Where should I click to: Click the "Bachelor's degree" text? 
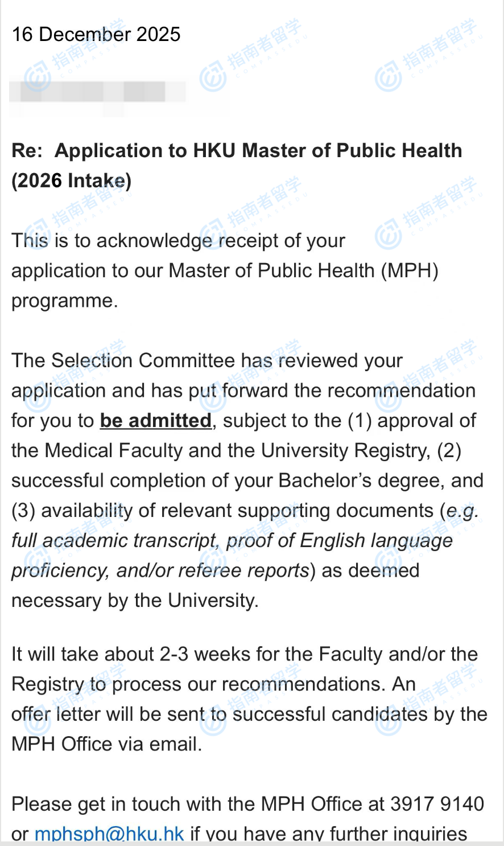(362, 481)
